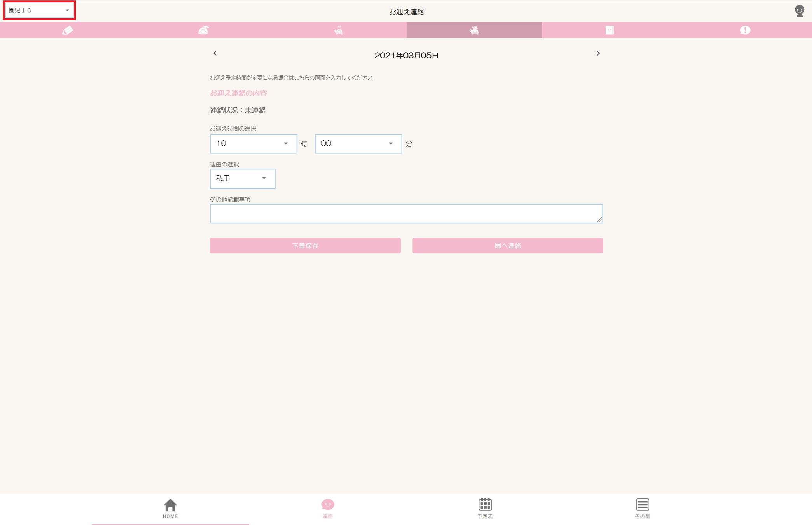
Task: Go to next date with right chevron
Action: (x=598, y=53)
